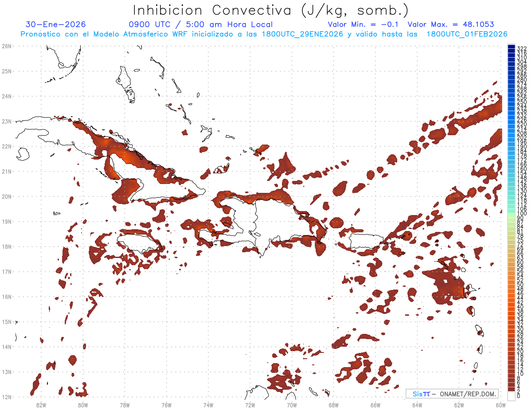Click the map title "Inhibicion Convectiva (J/kg, somb.)"
532x411 pixels.
coord(270,10)
